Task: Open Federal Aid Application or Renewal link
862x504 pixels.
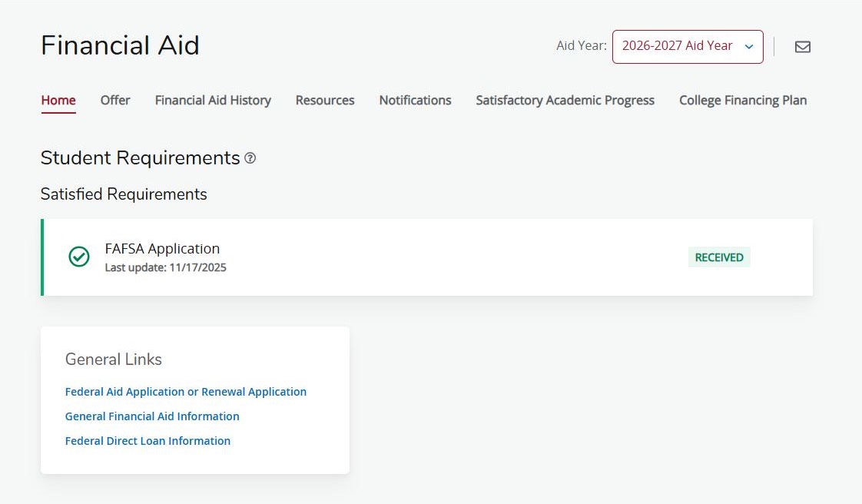Action: point(186,392)
